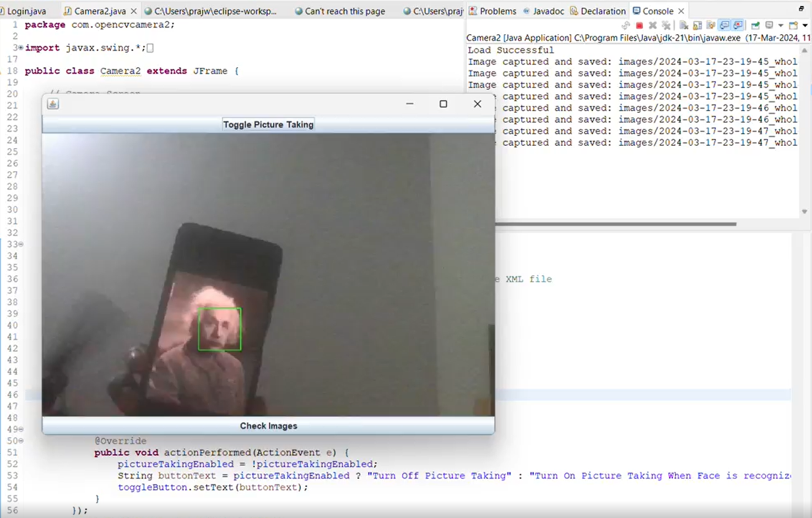This screenshot has height=518, width=812.
Task: Toggle show console when standard error changes
Action: (738, 25)
